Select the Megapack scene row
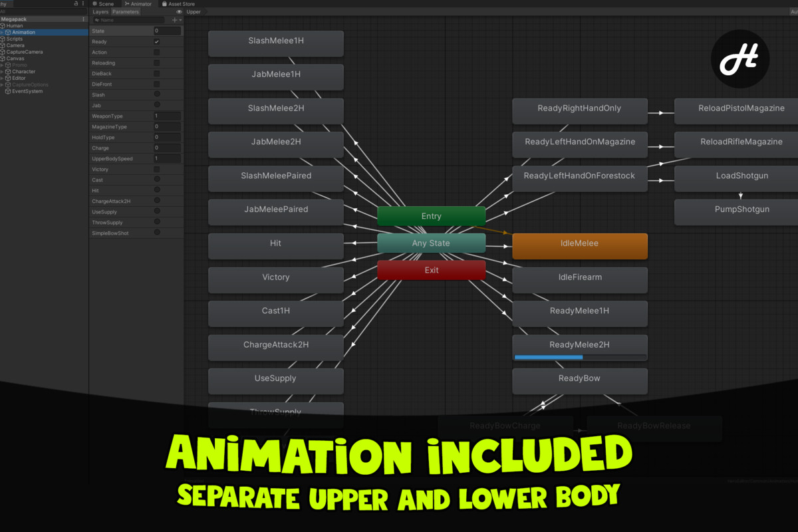This screenshot has height=532, width=798. coord(44,19)
